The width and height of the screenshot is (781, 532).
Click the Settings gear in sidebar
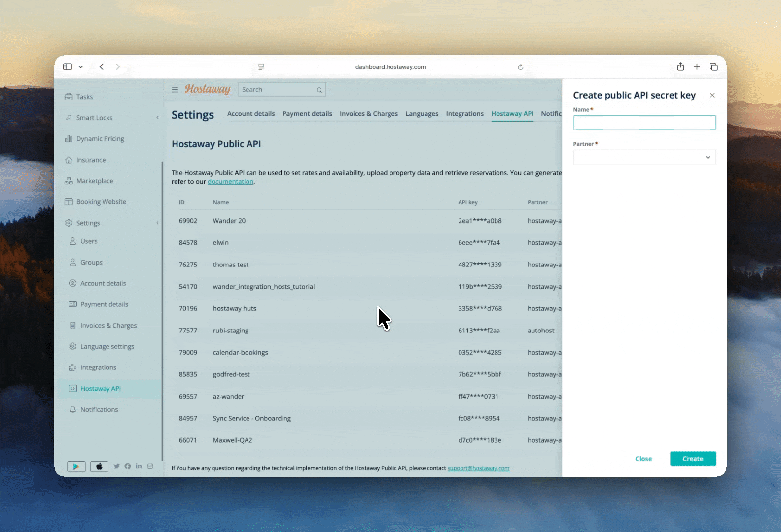pos(69,223)
